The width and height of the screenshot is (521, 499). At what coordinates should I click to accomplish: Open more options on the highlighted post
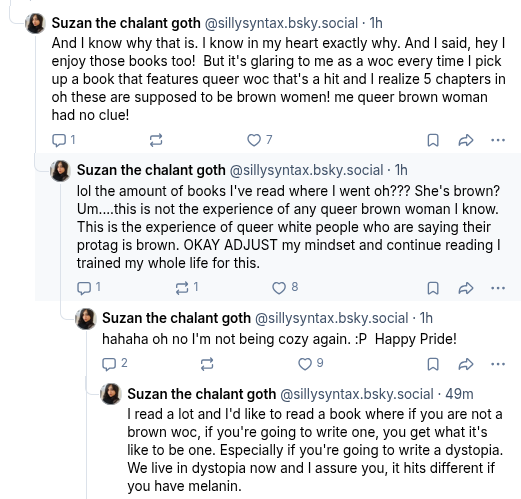pyautogui.click(x=498, y=288)
